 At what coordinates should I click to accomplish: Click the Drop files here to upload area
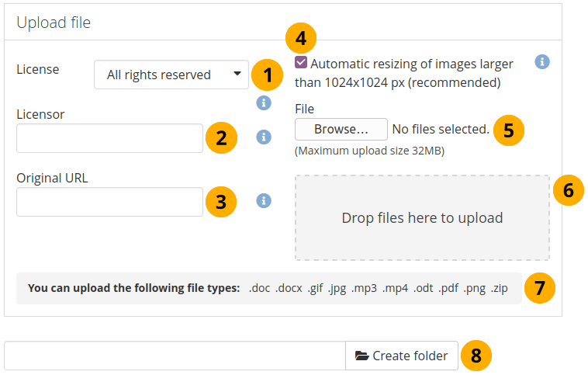(x=422, y=218)
